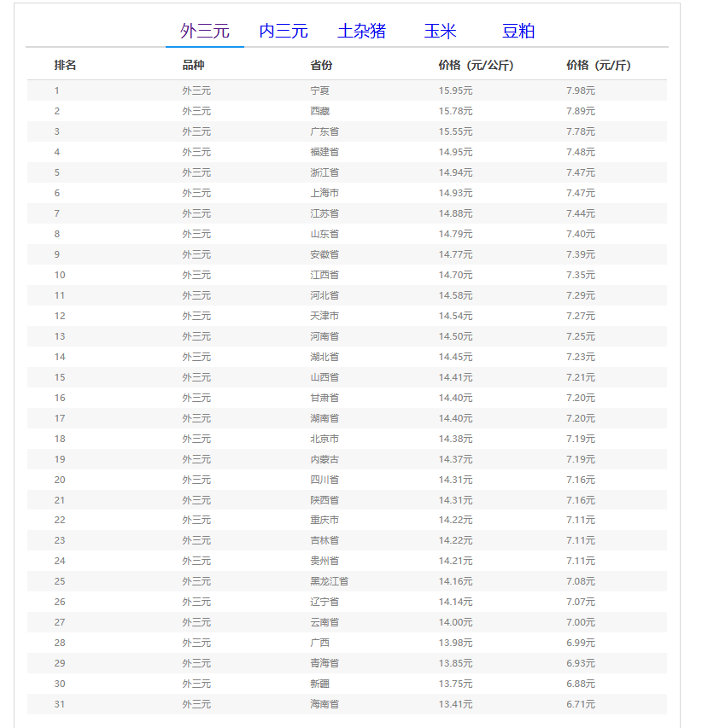This screenshot has height=728, width=702.
Task: Select province cell 山西省
Action: click(325, 377)
